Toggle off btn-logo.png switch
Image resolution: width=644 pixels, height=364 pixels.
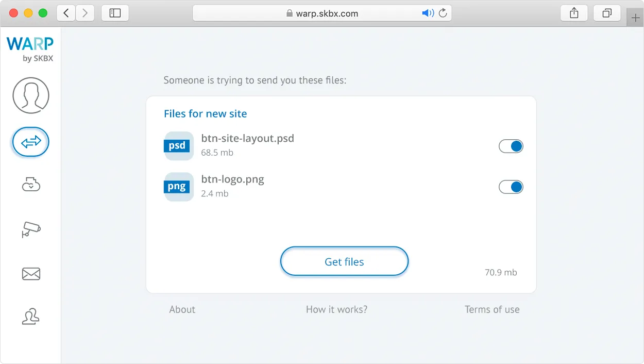point(511,187)
